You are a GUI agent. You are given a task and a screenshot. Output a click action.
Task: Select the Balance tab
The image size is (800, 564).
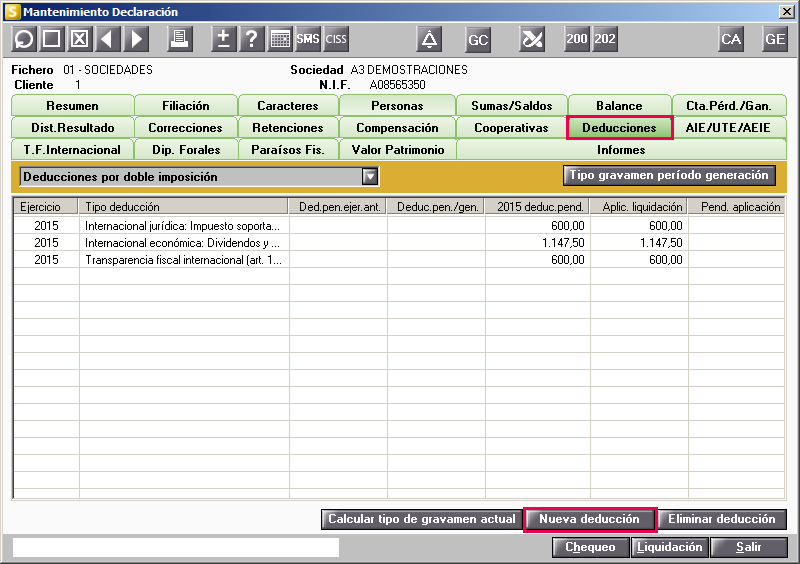(619, 106)
